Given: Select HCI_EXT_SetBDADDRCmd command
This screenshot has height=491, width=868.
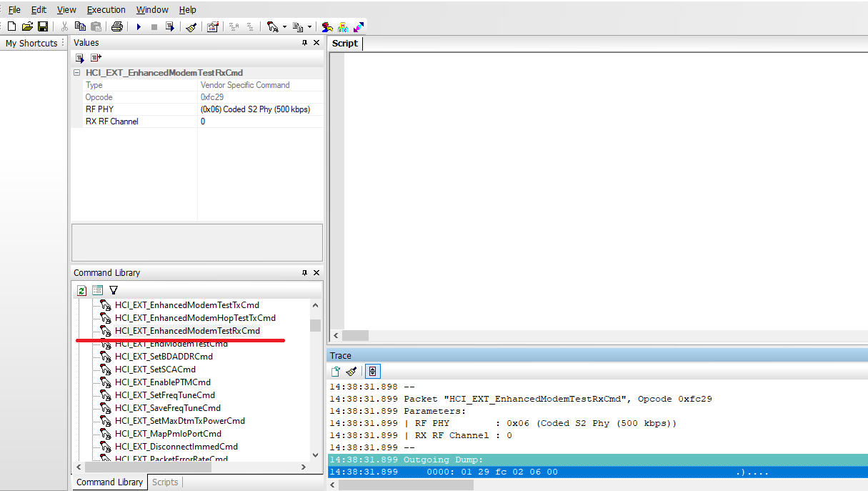Looking at the screenshot, I should point(164,357).
